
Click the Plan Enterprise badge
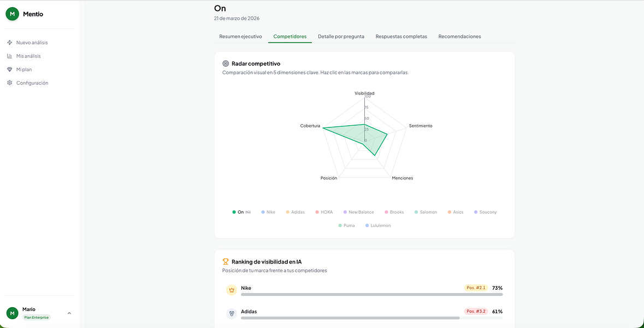[37, 317]
